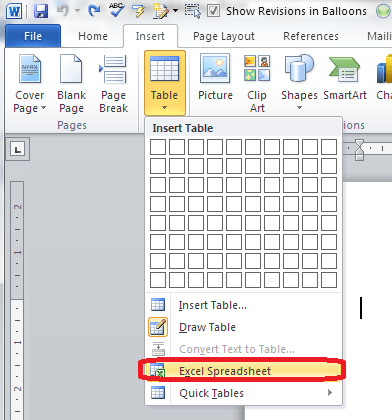Open the Shapes gallery

pos(299,83)
